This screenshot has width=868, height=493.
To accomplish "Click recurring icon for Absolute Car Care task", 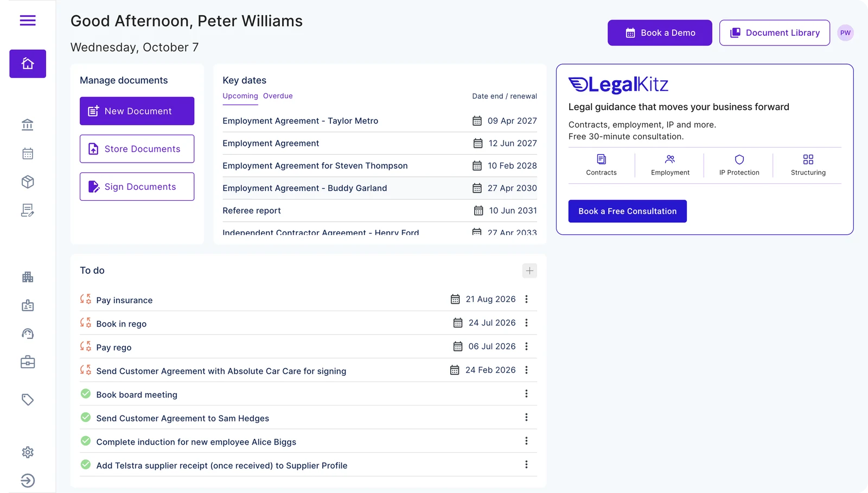I will [x=86, y=370].
